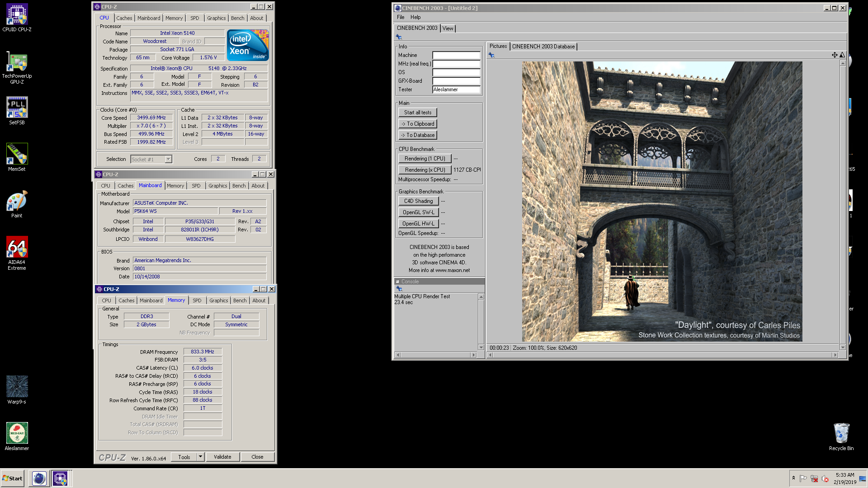Open the Recycle Bin desktop icon

(841, 436)
